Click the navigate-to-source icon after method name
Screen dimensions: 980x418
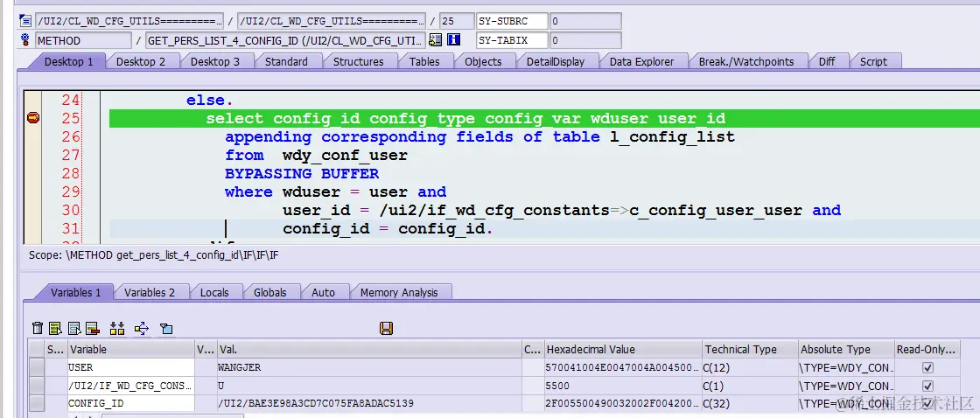tap(436, 40)
